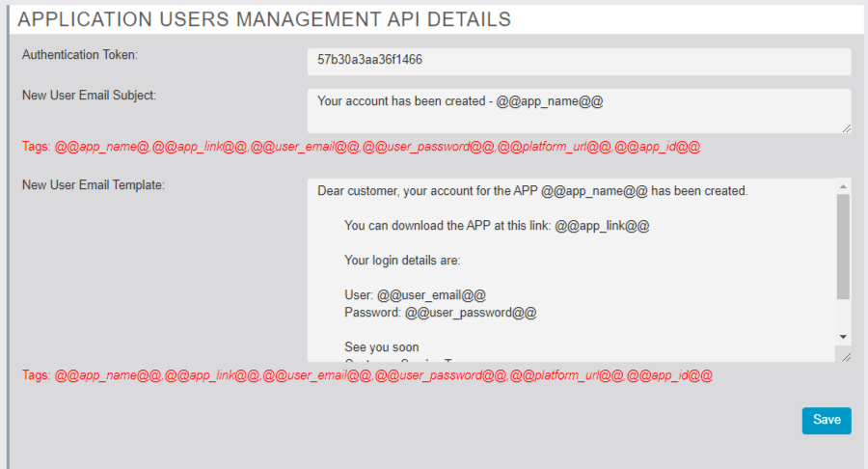This screenshot has width=868, height=469.
Task: Click the Application Users Management API Details heading
Action: click(x=264, y=19)
